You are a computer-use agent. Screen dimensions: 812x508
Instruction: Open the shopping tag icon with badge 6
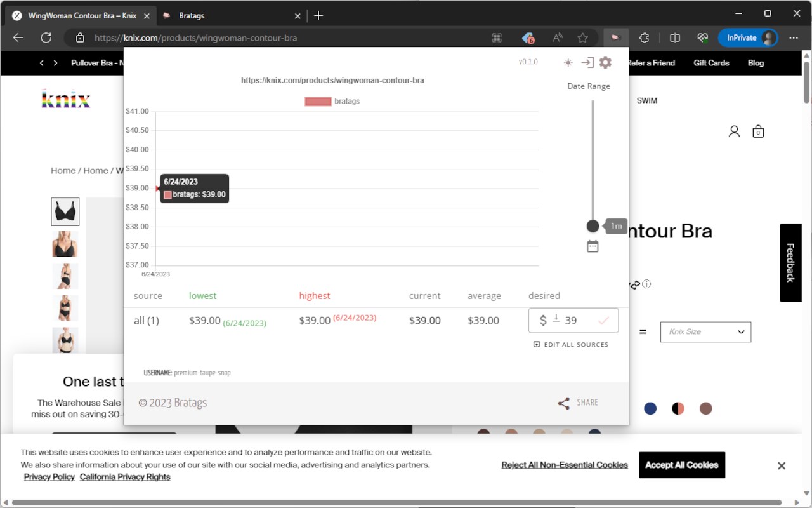528,37
